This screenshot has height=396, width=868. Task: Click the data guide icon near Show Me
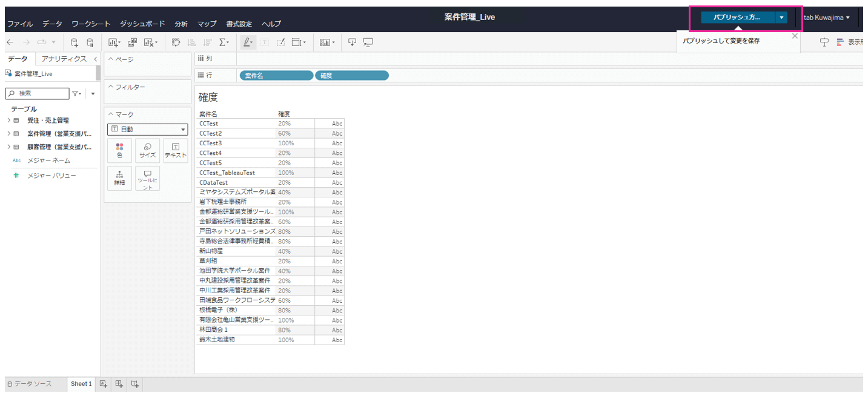(824, 42)
